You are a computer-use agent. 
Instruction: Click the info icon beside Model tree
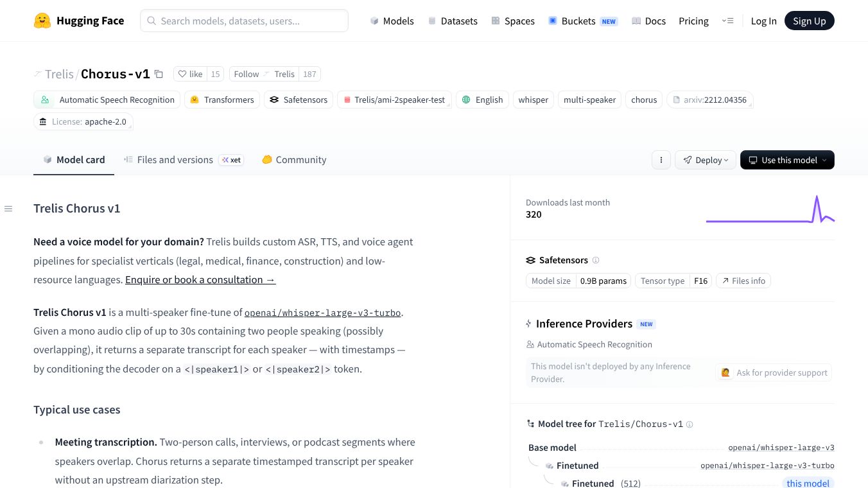pyautogui.click(x=690, y=424)
